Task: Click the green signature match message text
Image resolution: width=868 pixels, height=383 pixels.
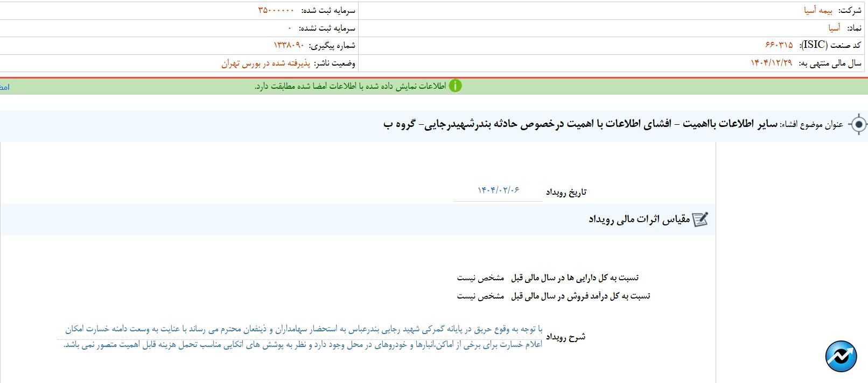Action: click(x=350, y=86)
